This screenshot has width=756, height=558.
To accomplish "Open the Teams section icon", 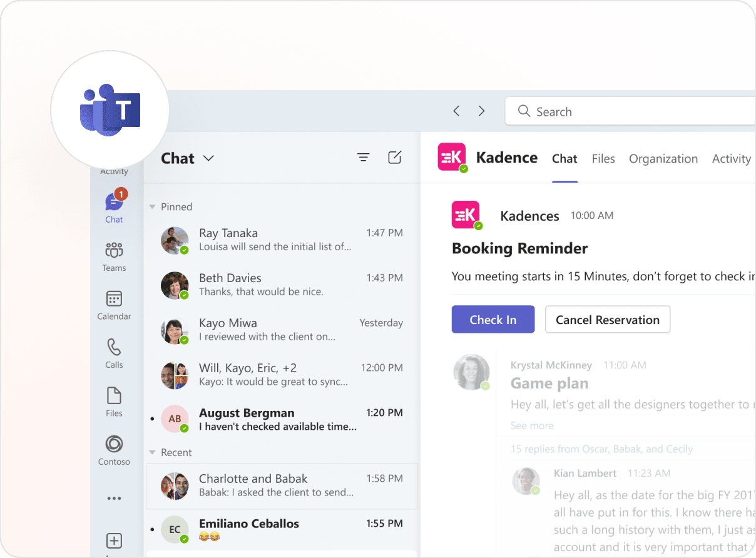I will pos(114,256).
